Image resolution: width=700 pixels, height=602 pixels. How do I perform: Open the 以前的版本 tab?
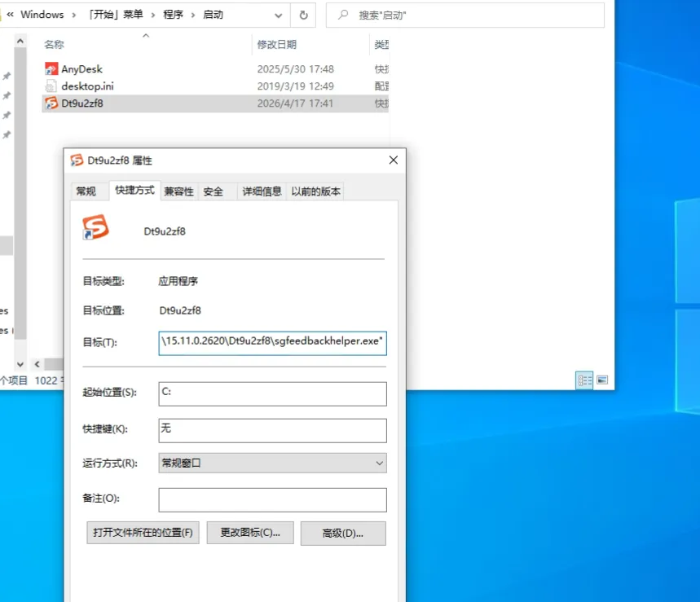315,191
